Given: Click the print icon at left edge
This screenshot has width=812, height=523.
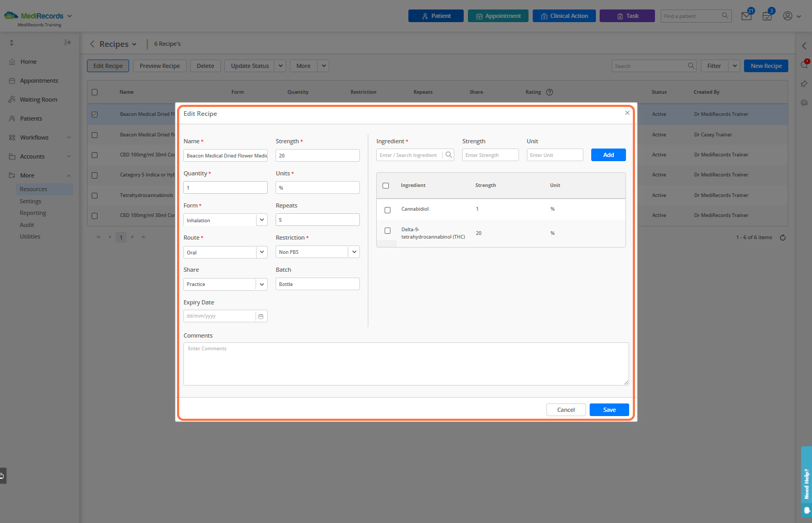Looking at the screenshot, I should click(x=2, y=476).
